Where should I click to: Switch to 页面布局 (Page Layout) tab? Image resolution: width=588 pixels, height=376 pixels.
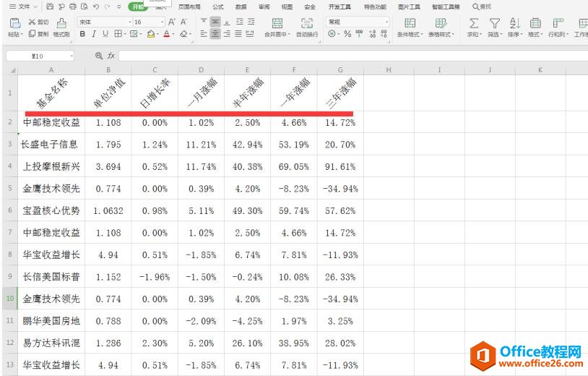(x=189, y=7)
